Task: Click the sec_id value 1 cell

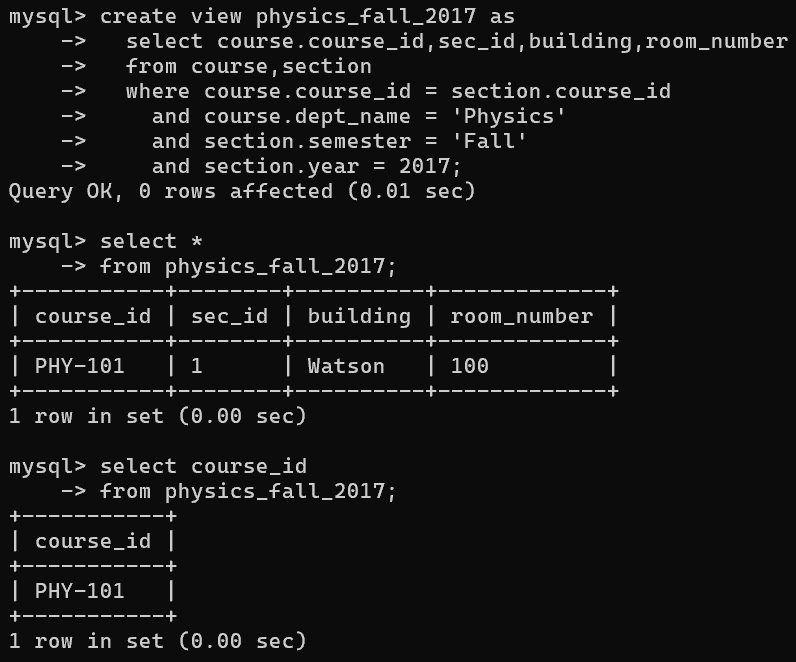Action: 197,366
